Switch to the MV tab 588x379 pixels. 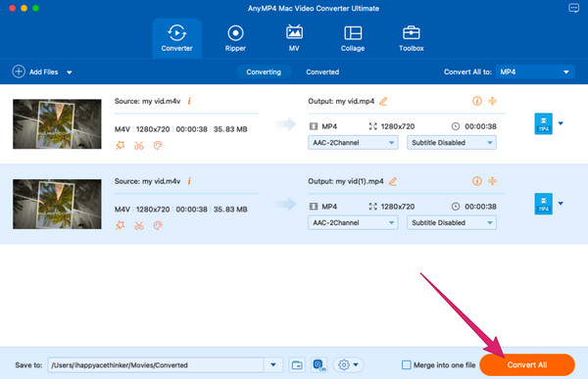pyautogui.click(x=294, y=38)
